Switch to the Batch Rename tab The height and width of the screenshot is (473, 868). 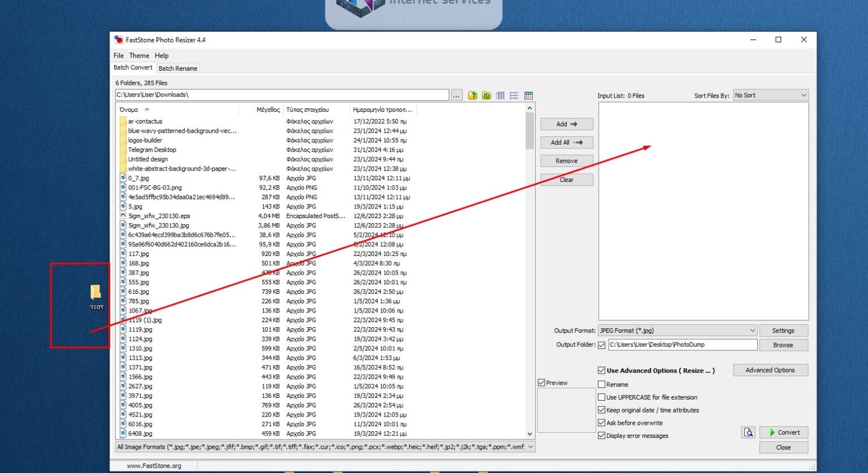pos(178,68)
